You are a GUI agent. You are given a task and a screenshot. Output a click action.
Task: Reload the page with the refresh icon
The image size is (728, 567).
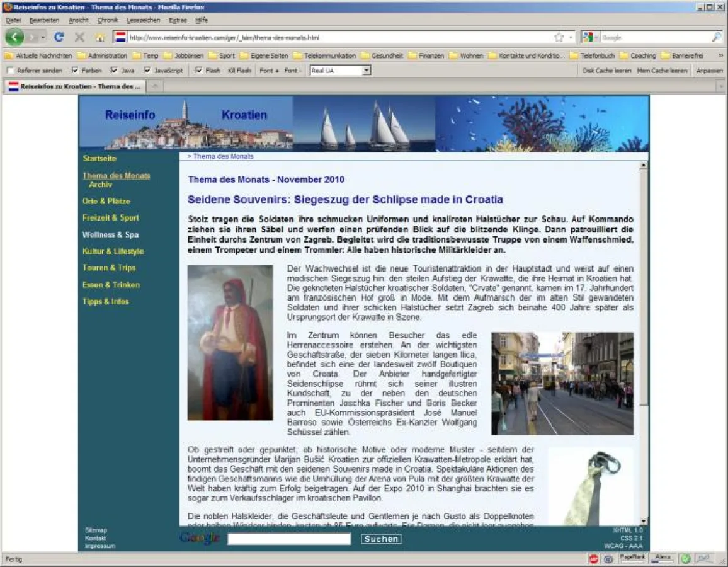(x=59, y=37)
